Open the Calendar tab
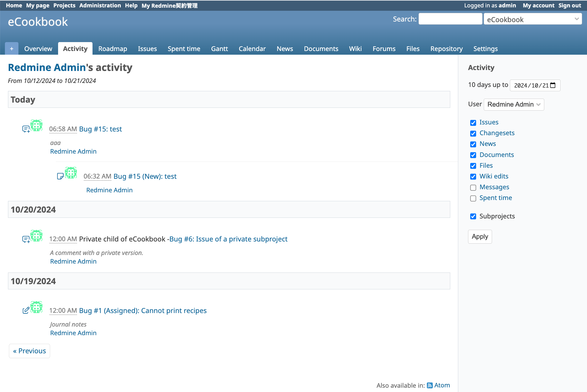 252,49
